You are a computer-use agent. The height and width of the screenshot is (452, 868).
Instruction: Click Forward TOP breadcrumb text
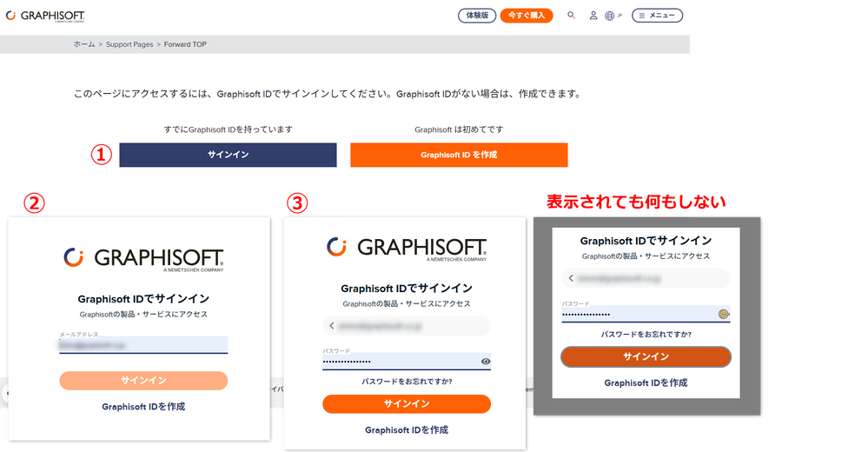coord(185,44)
